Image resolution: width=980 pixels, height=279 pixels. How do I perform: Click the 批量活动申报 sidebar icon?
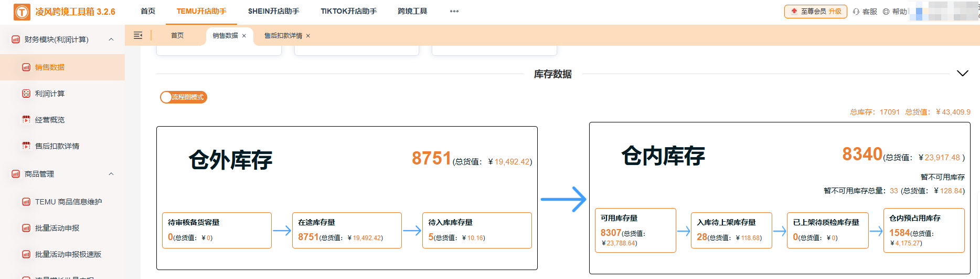pyautogui.click(x=26, y=228)
